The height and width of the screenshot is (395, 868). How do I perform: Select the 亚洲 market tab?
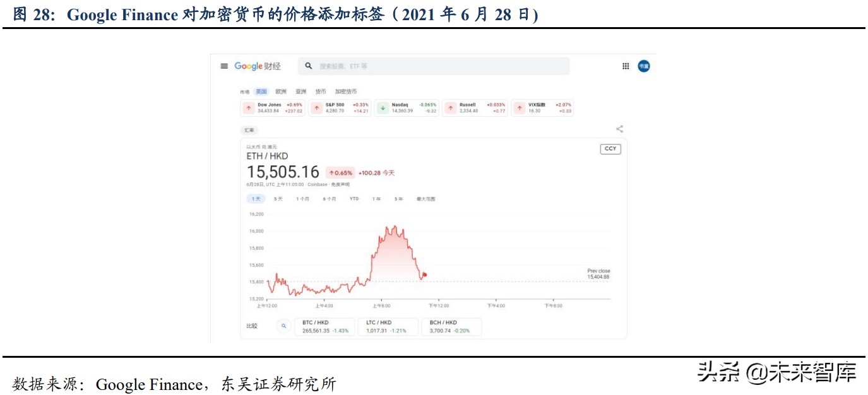[301, 91]
